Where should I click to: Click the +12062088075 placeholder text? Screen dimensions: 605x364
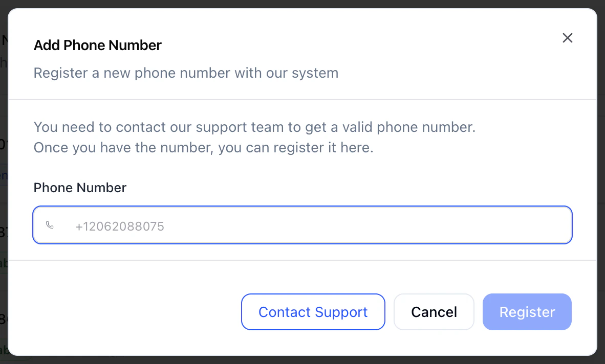point(120,226)
